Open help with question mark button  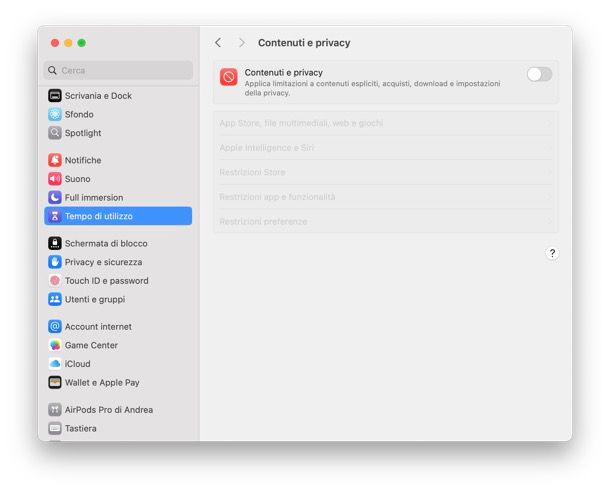point(552,254)
